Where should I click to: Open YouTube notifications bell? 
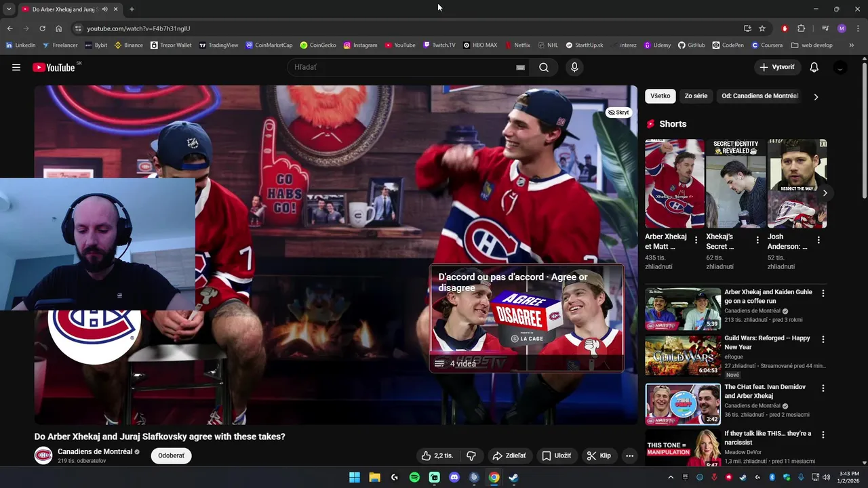[814, 67]
